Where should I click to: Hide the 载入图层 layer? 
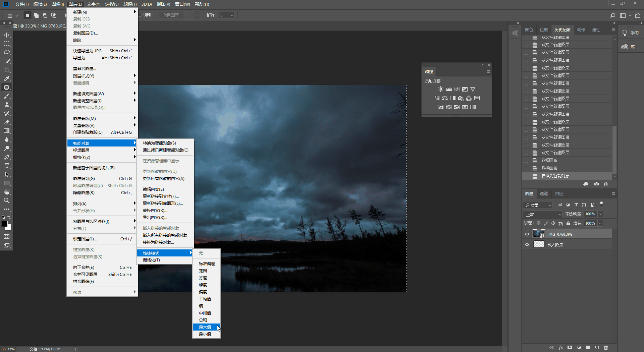tap(527, 245)
